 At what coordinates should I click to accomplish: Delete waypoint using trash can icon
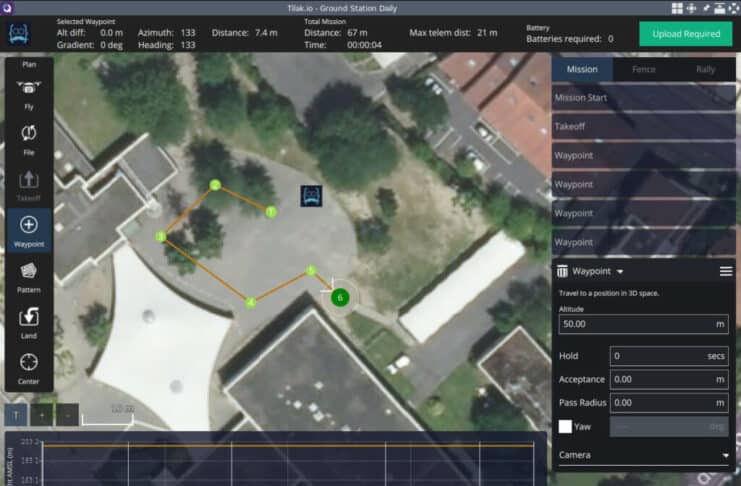(562, 271)
